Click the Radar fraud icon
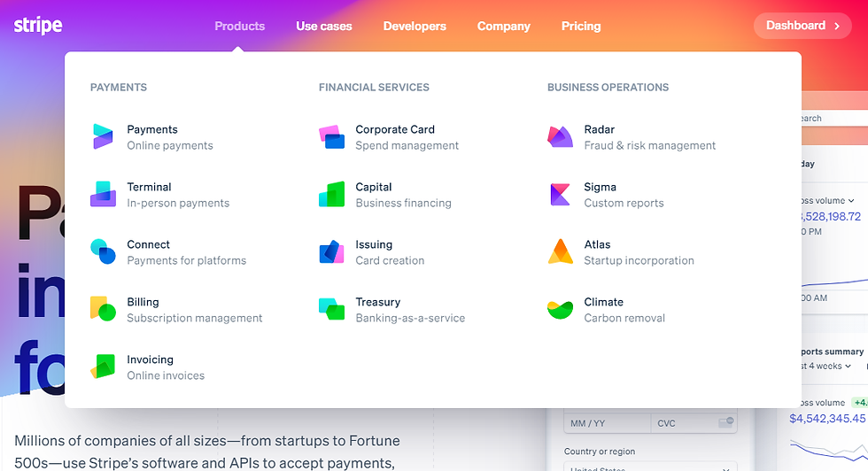Viewport: 868px width, 471px height. coord(560,136)
